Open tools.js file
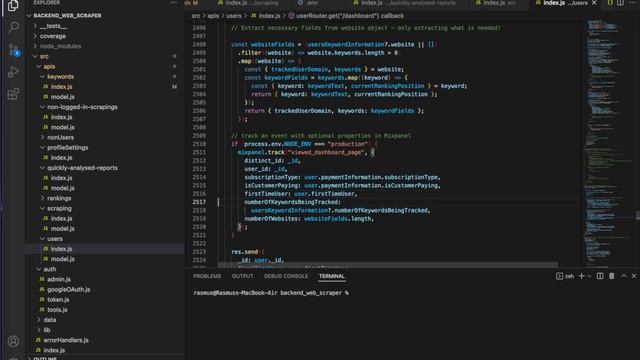Viewport: 640px width, 360px height. [57, 310]
